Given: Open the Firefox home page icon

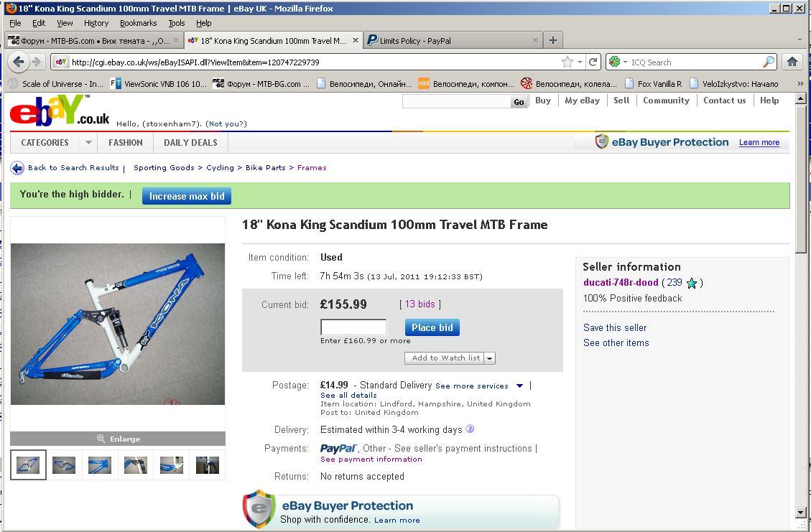Looking at the screenshot, I should [x=792, y=62].
